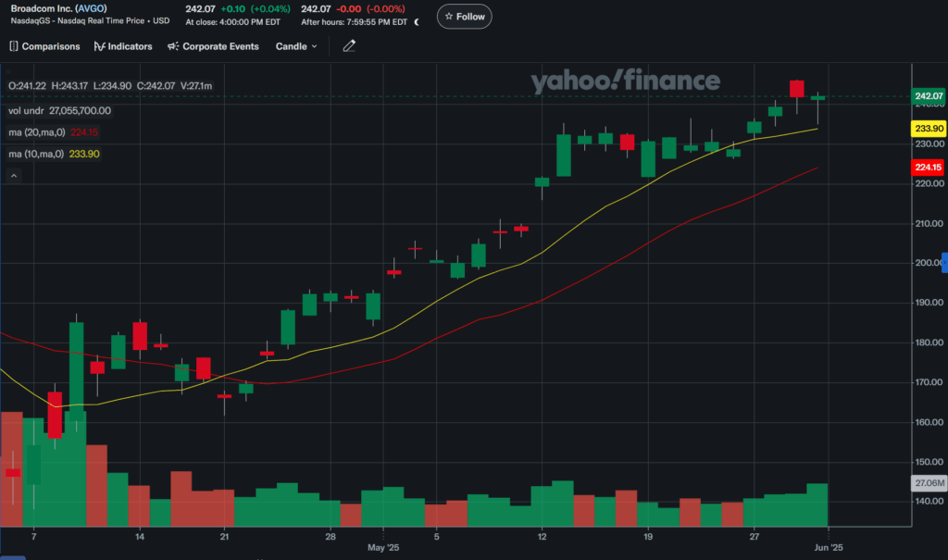Viewport: 948px width, 560px height.
Task: Click the 19 date label on axis
Action: [x=647, y=537]
